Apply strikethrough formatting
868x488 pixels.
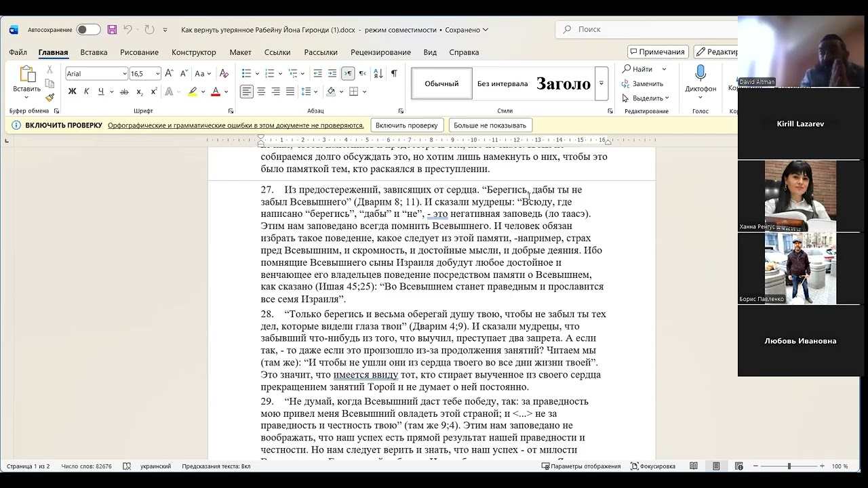[x=124, y=91]
